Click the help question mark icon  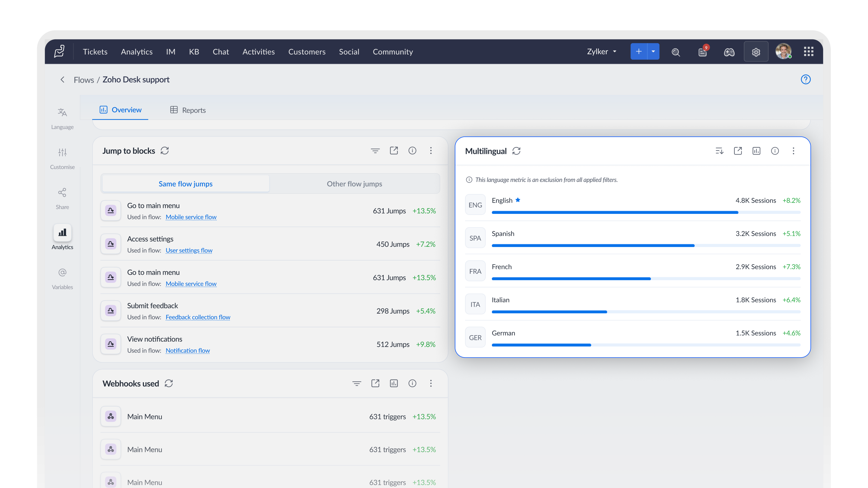click(x=806, y=80)
